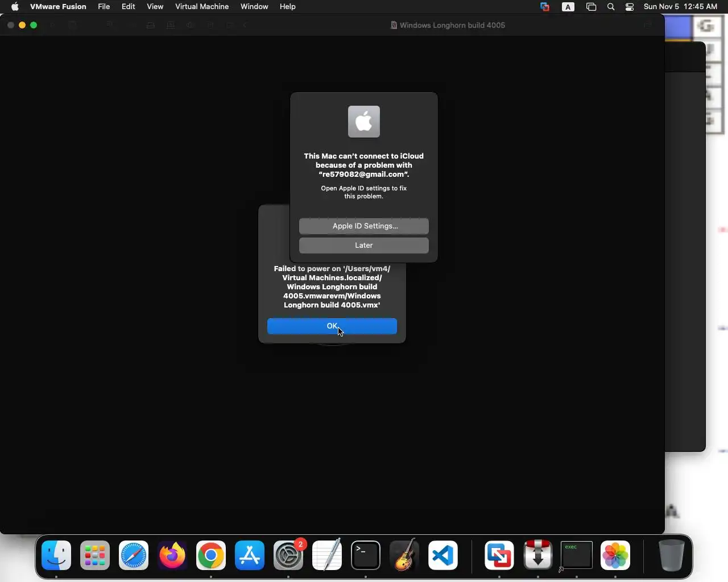Launch Visual Studio Code from the Dock
Image resolution: width=728 pixels, height=582 pixels.
coord(443,555)
